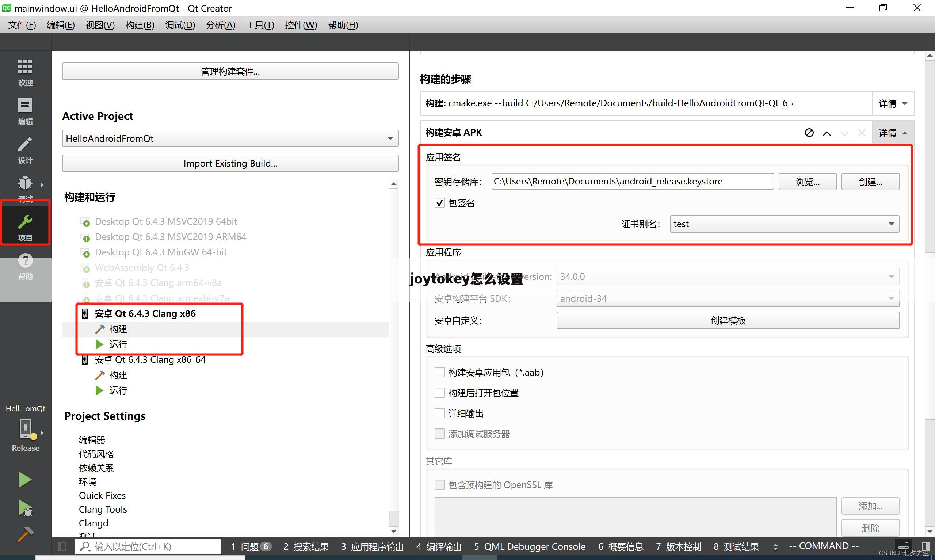Toggle the left sidebar button in status bar
Screen dimensions: 935x560
pyautogui.click(x=62, y=546)
